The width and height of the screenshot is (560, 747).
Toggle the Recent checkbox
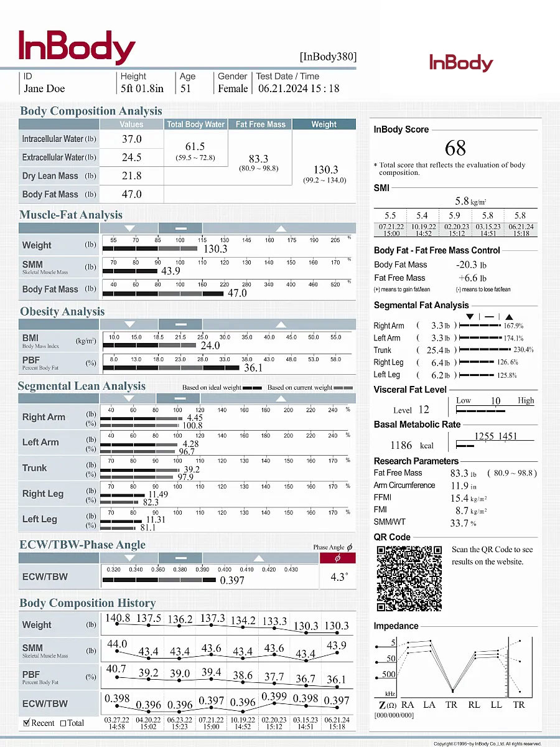(x=26, y=723)
